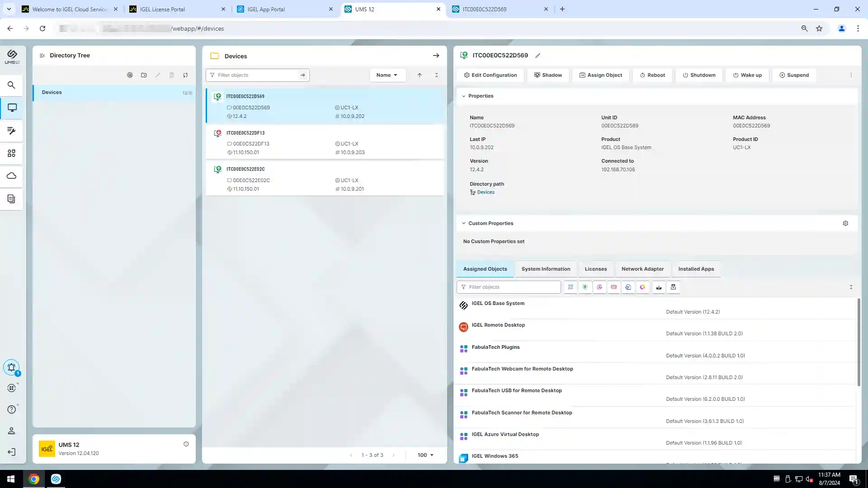Click the new folder icon in Directory Tree

(x=144, y=75)
